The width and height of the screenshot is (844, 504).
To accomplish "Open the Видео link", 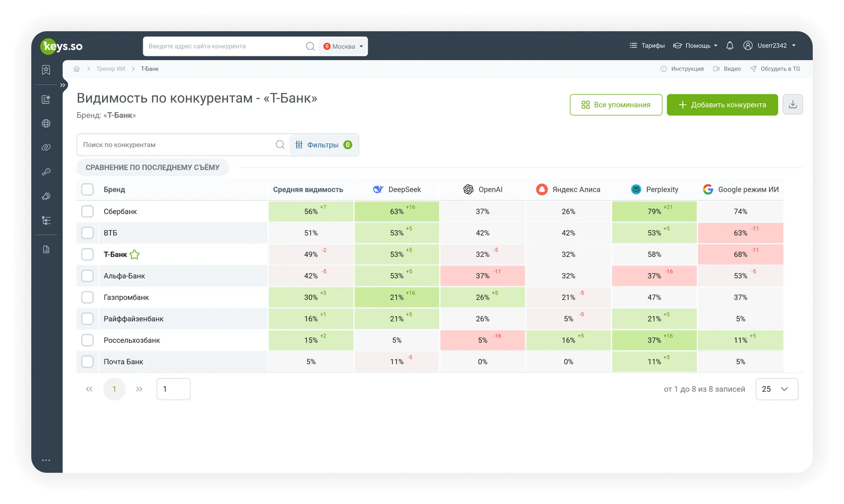I will click(727, 69).
